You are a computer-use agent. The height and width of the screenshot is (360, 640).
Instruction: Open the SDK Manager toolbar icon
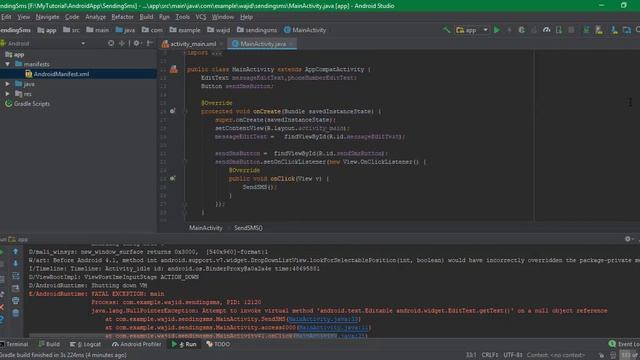coord(614,30)
